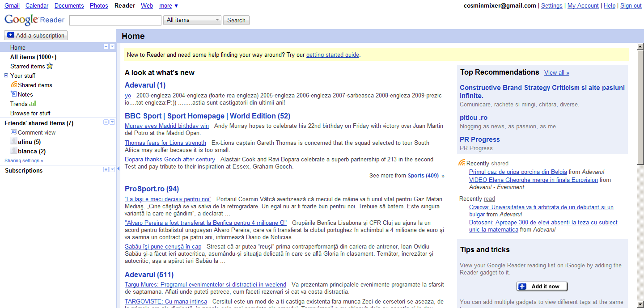Screen dimensions: 644x308
Task: Click alina's avatar icon
Action: [14, 142]
